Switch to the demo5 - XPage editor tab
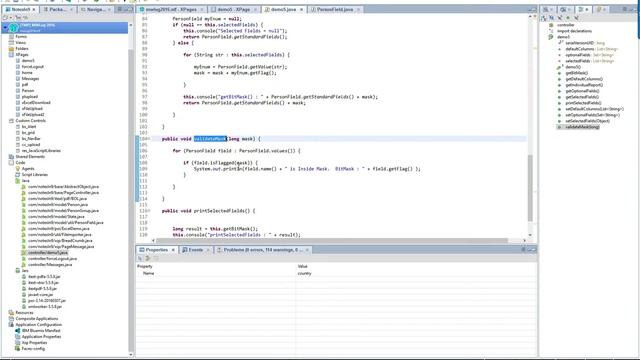This screenshot has height=360, width=640. coord(233,9)
